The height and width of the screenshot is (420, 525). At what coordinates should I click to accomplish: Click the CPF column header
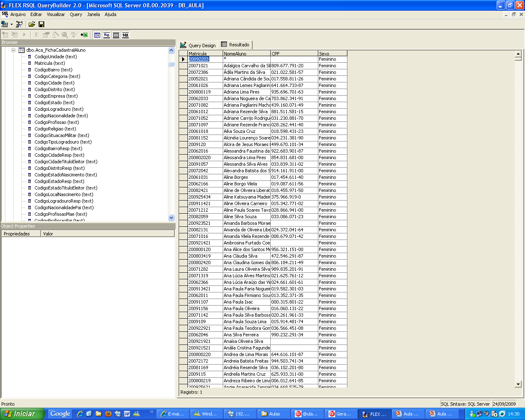pos(294,53)
